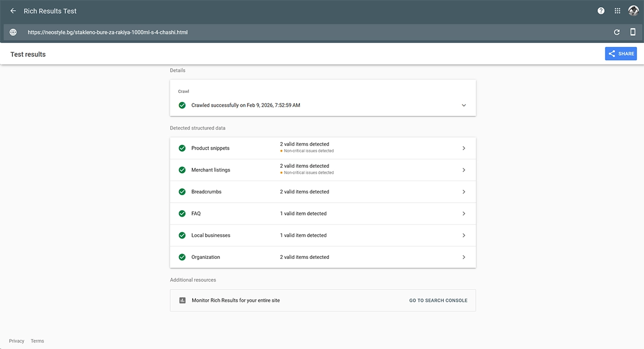
Task: Reload the URL test with refresh icon
Action: click(617, 32)
